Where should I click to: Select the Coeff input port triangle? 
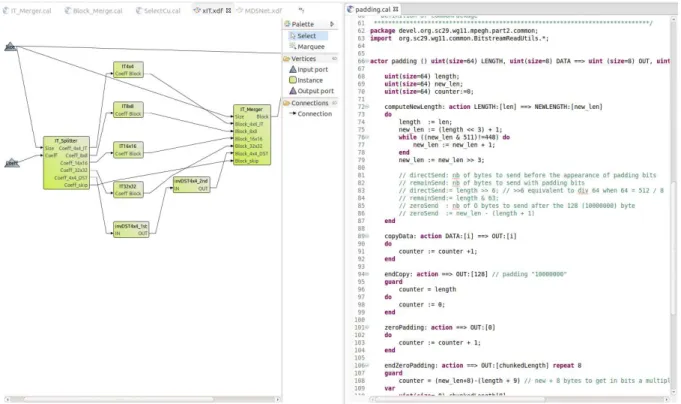click(12, 162)
